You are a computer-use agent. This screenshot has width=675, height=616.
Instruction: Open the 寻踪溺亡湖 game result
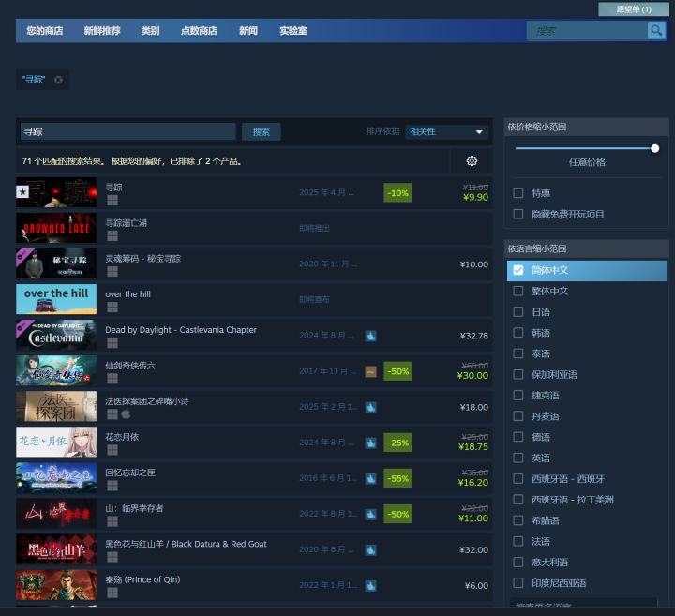tap(254, 228)
